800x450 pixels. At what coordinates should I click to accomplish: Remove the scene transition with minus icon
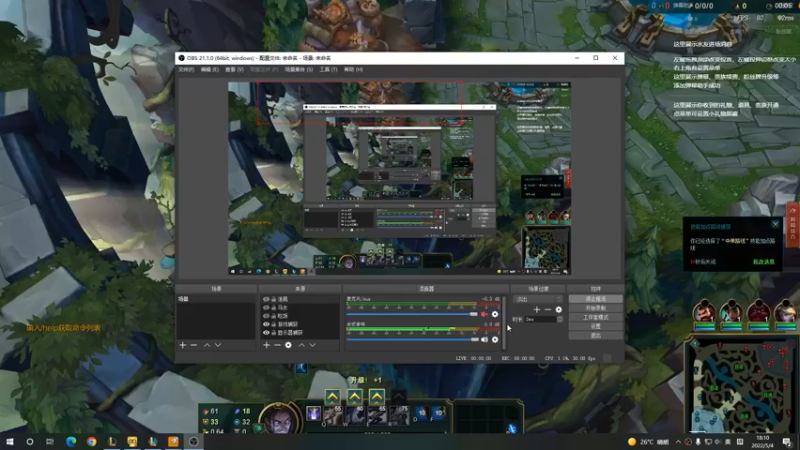coord(547,310)
